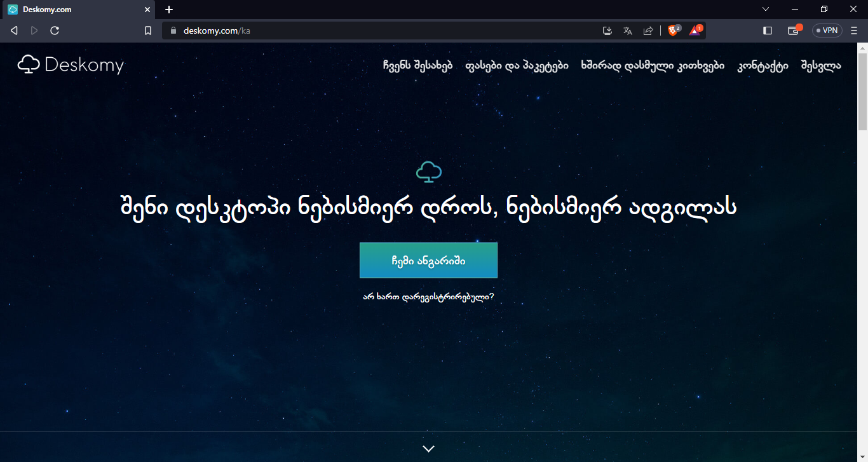Screen dimensions: 868x462
Task: Open the tab search dropdown arrow
Action: pos(766,9)
